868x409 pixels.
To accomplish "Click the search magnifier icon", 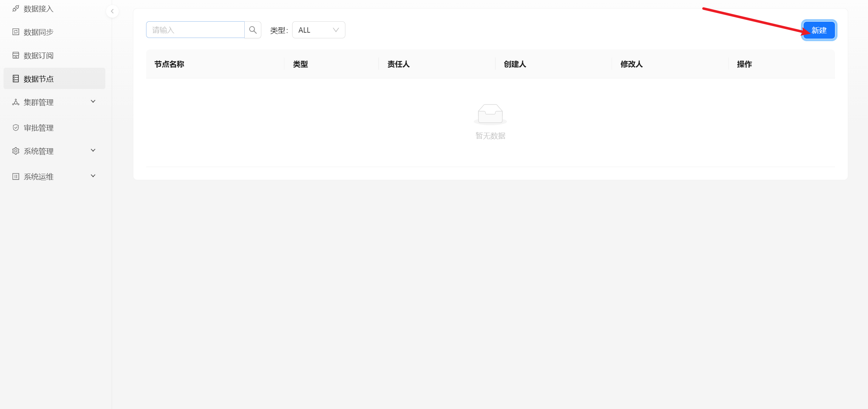I will click(253, 30).
